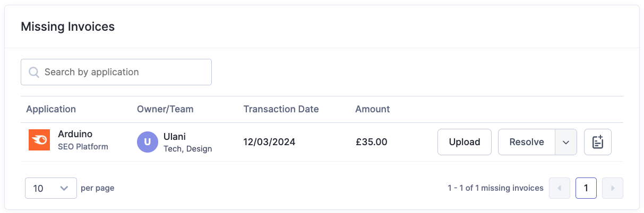Click owner name Ulani
This screenshot has width=644, height=213.
pos(175,137)
